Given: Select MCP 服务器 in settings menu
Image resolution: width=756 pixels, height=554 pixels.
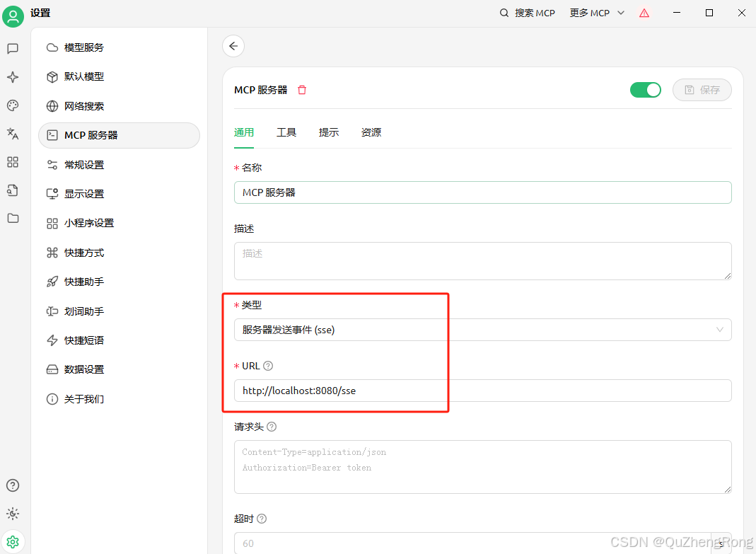Looking at the screenshot, I should (x=119, y=135).
